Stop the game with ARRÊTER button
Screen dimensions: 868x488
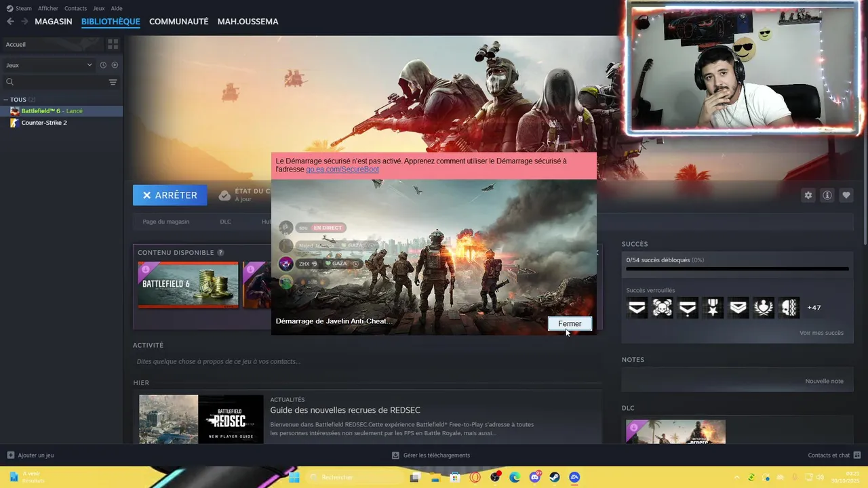click(170, 195)
